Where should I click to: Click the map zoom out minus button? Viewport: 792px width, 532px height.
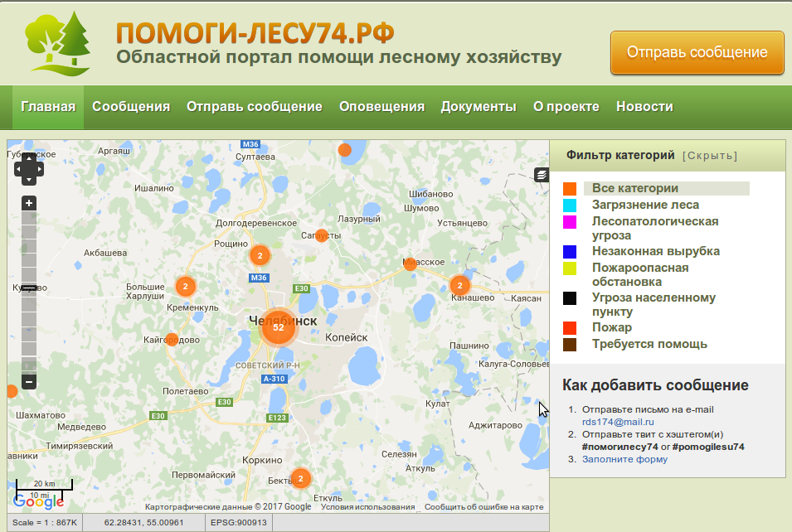click(29, 382)
